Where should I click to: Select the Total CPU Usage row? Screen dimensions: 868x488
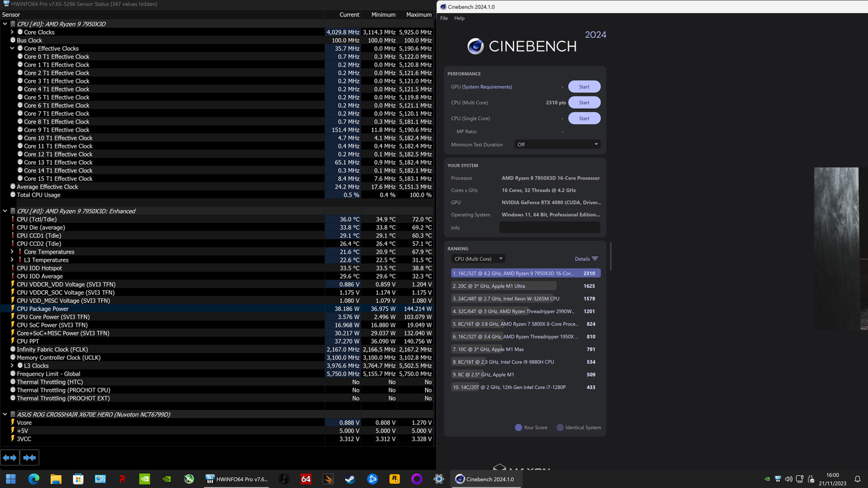217,195
